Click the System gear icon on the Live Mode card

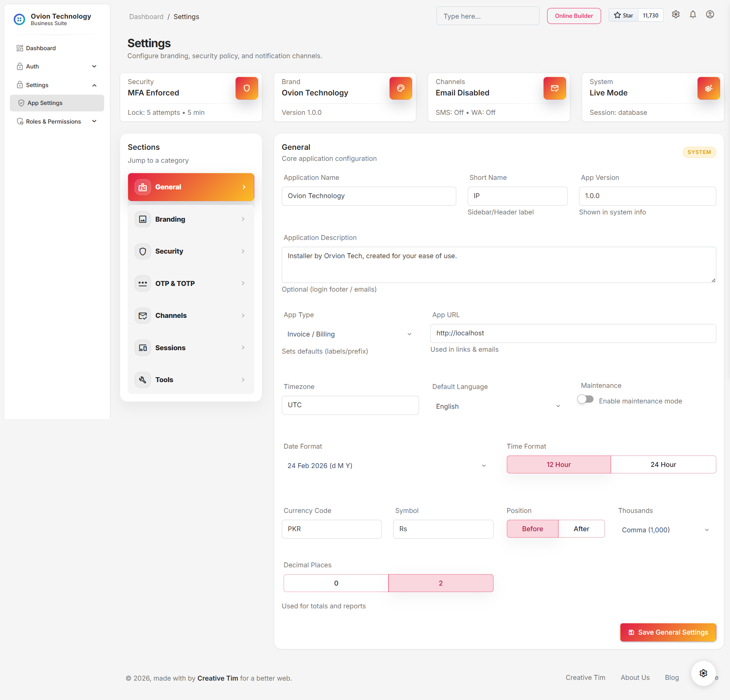tap(708, 88)
